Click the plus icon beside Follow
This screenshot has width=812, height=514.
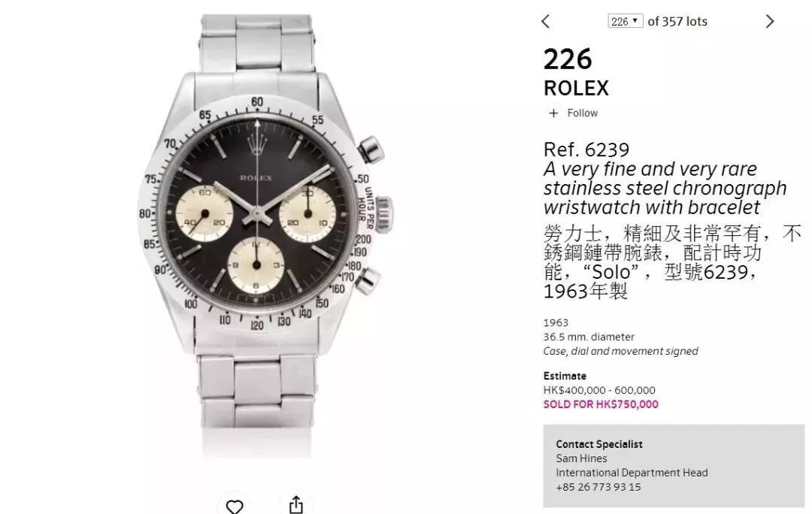pos(553,113)
